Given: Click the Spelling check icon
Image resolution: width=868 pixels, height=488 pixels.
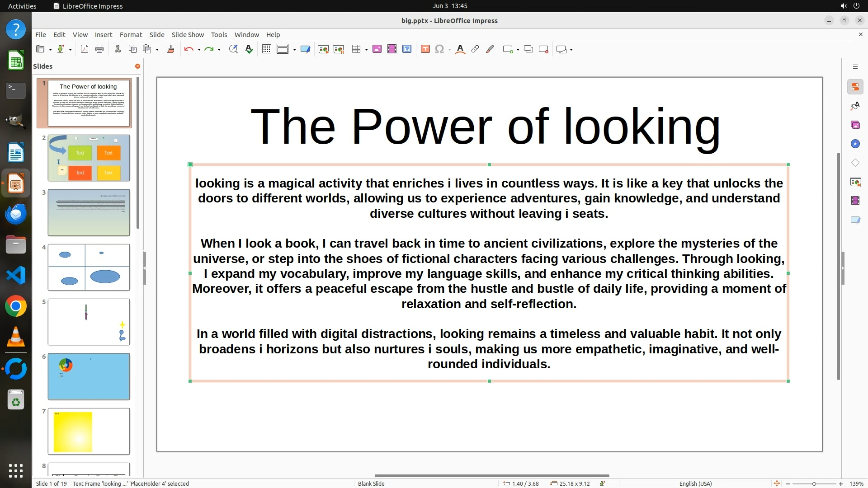Looking at the screenshot, I should point(249,49).
